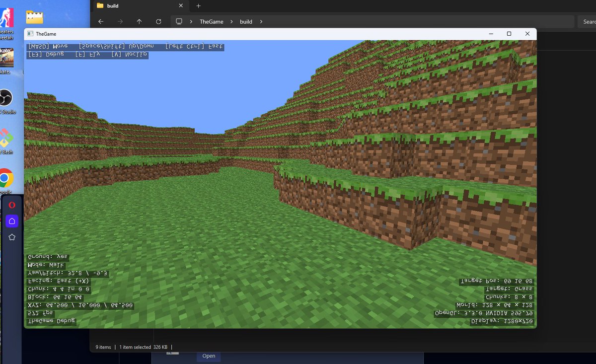Open the Skate desktop shortcut
The image size is (596, 364).
pos(6,60)
